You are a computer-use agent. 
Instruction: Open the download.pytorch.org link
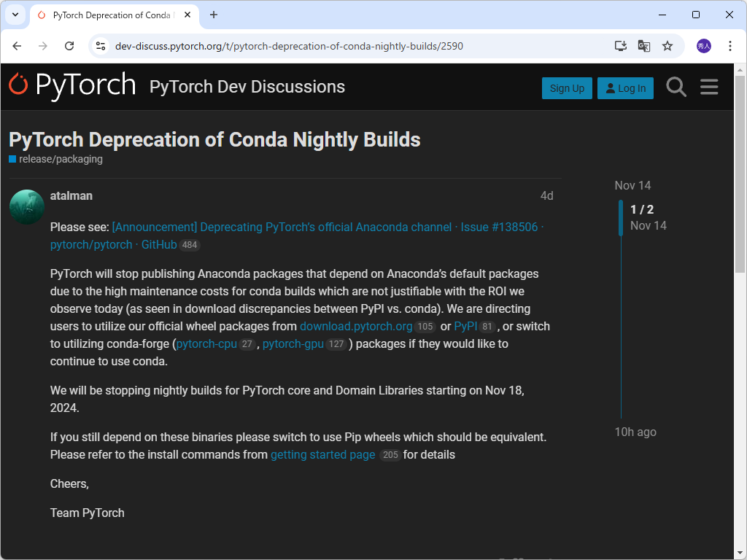356,326
